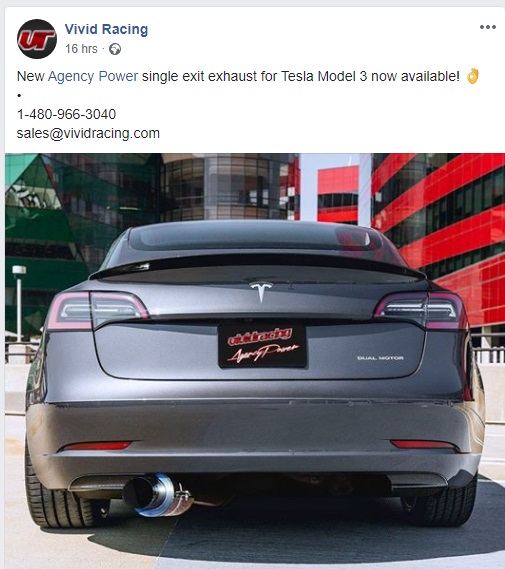Screen dimensions: 505x569
Task: Open the Vivid Racing page name link
Action: pyautogui.click(x=106, y=29)
